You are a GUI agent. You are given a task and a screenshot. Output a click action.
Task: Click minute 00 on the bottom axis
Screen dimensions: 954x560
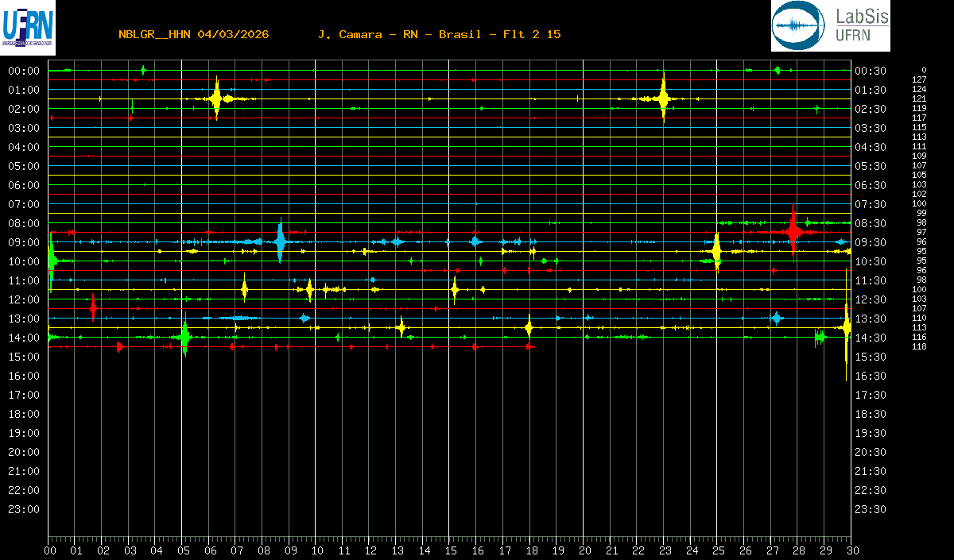pyautogui.click(x=49, y=550)
